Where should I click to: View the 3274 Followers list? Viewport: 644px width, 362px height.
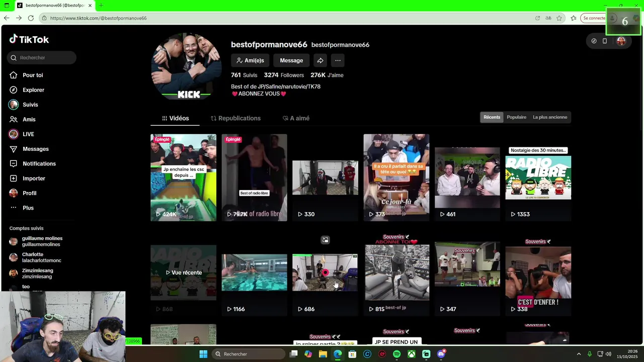284,75
